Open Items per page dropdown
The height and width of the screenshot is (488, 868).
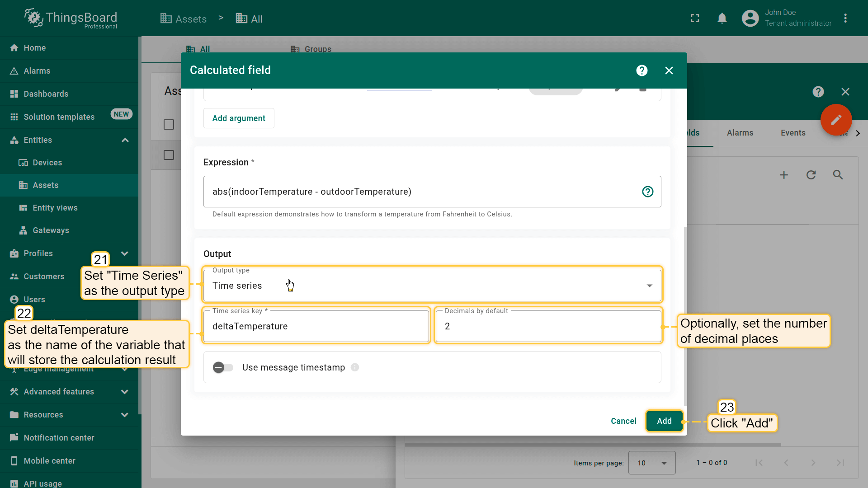point(651,463)
